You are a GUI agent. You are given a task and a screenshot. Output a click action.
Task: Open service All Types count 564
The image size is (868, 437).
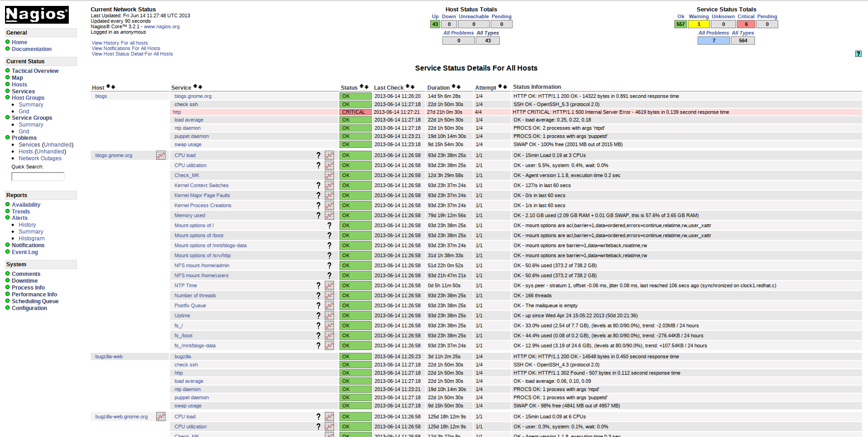(743, 41)
